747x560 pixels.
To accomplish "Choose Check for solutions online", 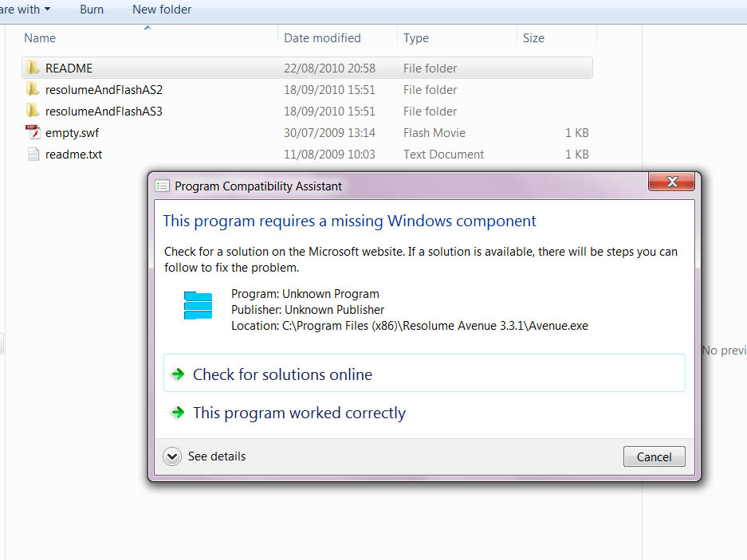I will pos(424,374).
